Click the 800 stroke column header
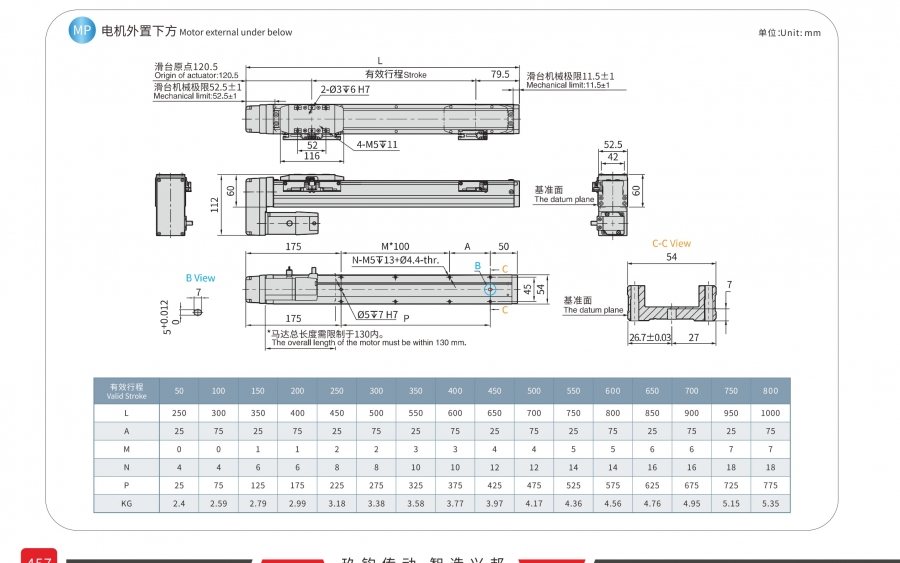The width and height of the screenshot is (900, 563). pyautogui.click(x=770, y=391)
